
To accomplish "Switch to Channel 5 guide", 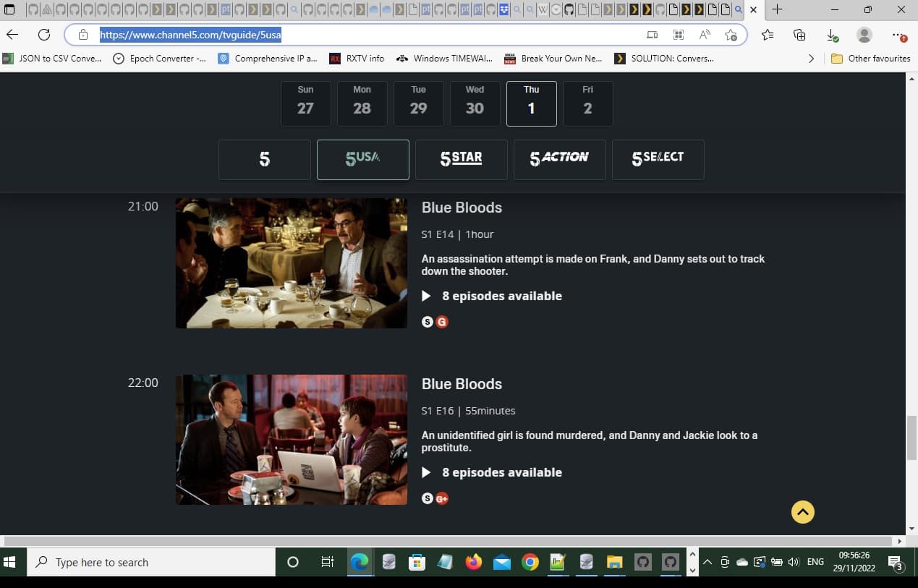I will [x=265, y=159].
